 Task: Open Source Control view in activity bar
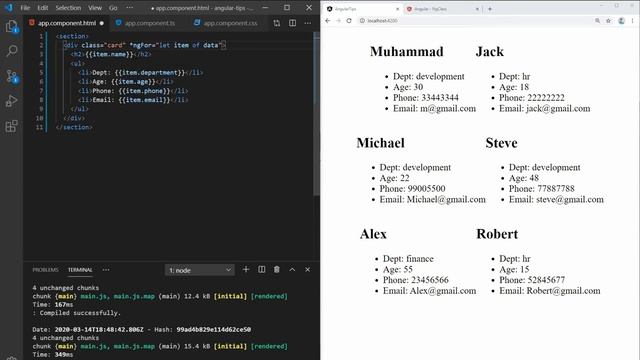coord(11,76)
